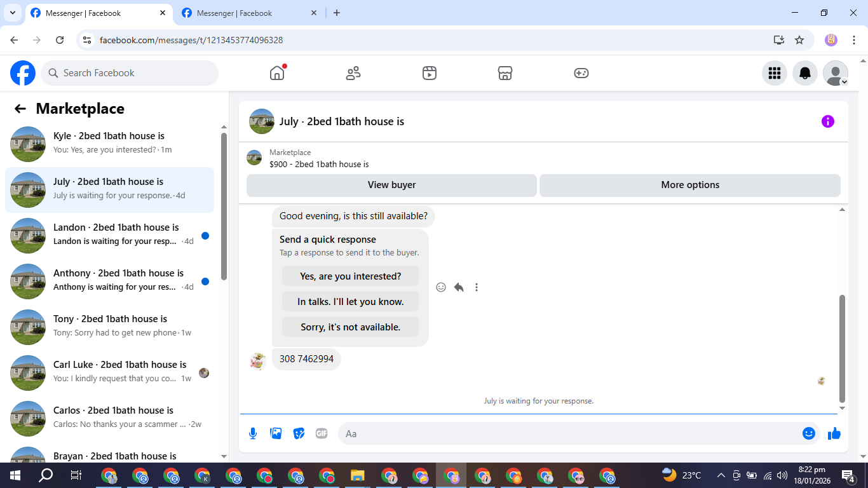Open Brayan's conversation
The height and width of the screenshot is (488, 868).
point(110,452)
